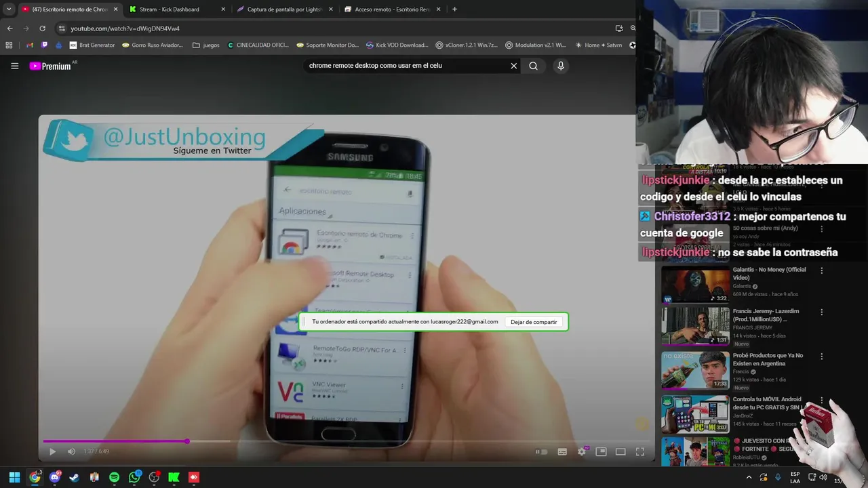Viewport: 868px width, 488px height.
Task: Start voice search with the microphone icon
Action: [560, 66]
